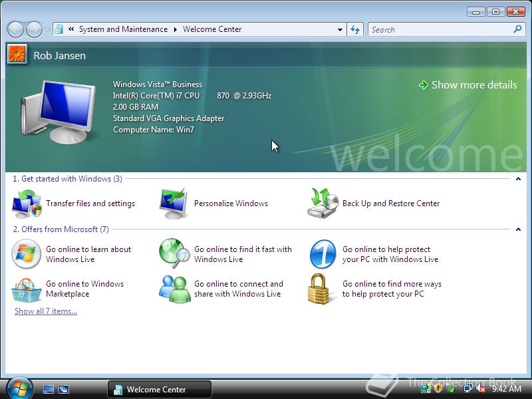Click the Get started with Windows heading
This screenshot has height=399, width=532.
click(67, 179)
